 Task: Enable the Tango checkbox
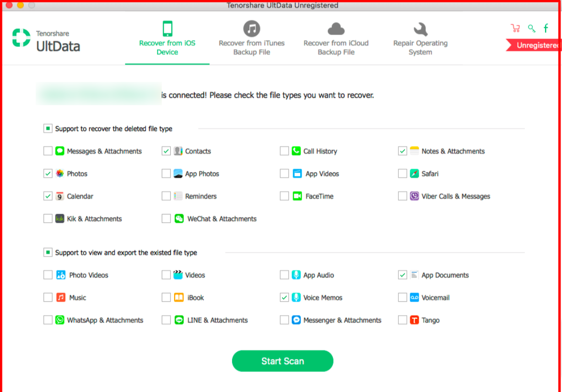(402, 320)
